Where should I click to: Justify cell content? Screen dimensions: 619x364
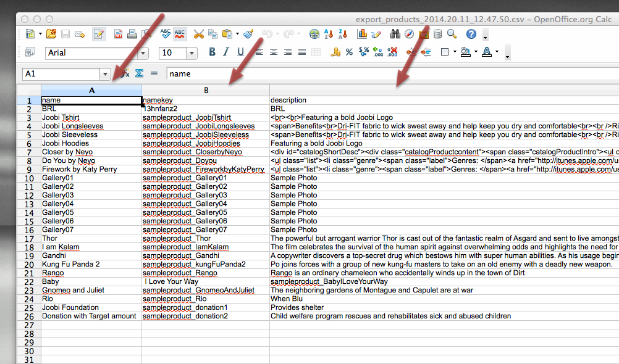pos(302,52)
